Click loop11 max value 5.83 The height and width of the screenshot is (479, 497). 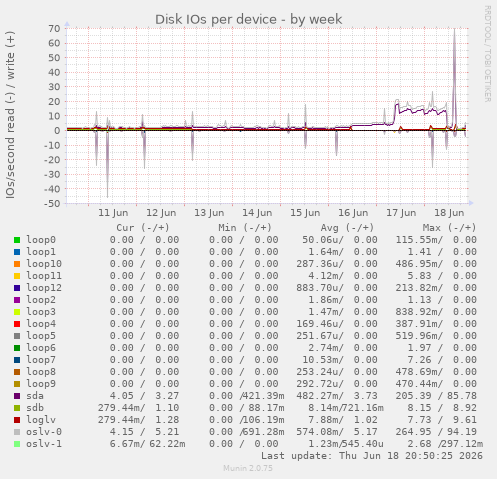(419, 276)
